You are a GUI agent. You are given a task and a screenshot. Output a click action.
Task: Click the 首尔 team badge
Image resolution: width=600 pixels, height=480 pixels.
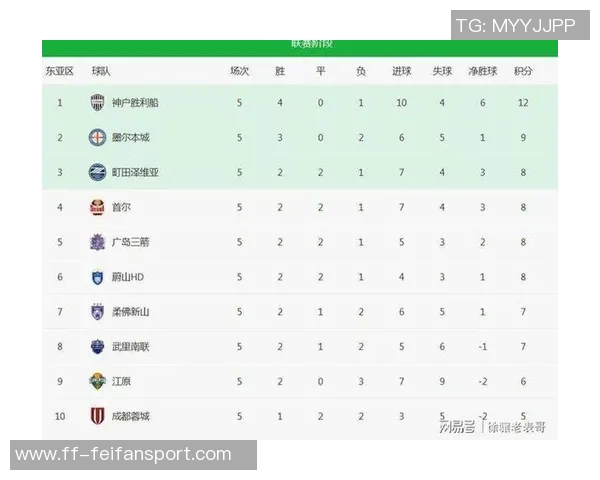pos(97,207)
